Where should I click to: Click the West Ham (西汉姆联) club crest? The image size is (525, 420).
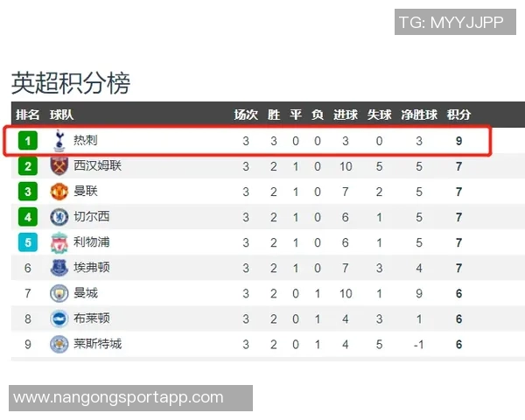coord(59,166)
